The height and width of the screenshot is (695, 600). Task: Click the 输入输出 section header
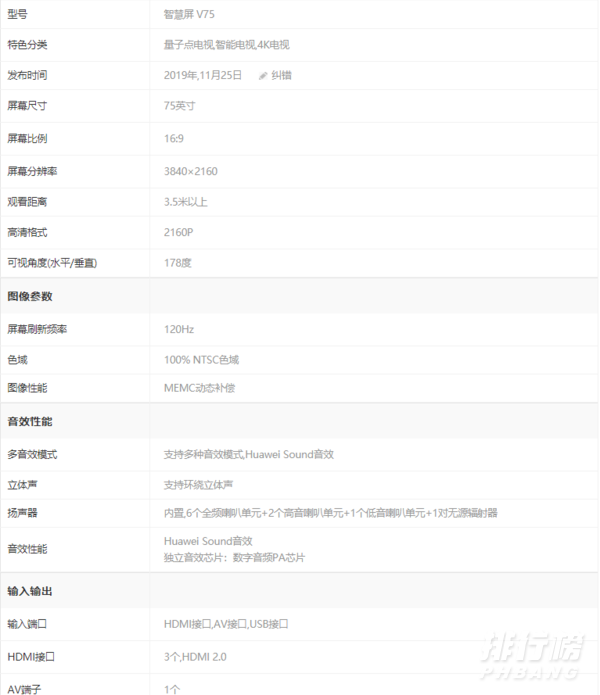click(30, 591)
